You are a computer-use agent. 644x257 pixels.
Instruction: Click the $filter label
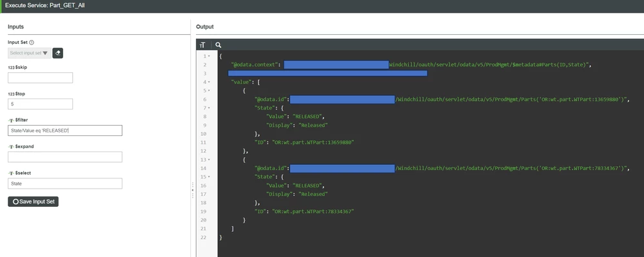(x=21, y=120)
